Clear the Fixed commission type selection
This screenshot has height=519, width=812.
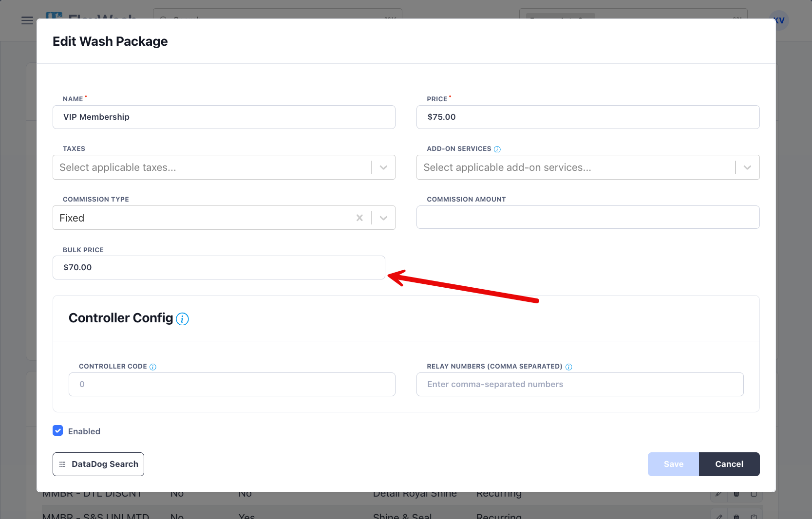[359, 218]
